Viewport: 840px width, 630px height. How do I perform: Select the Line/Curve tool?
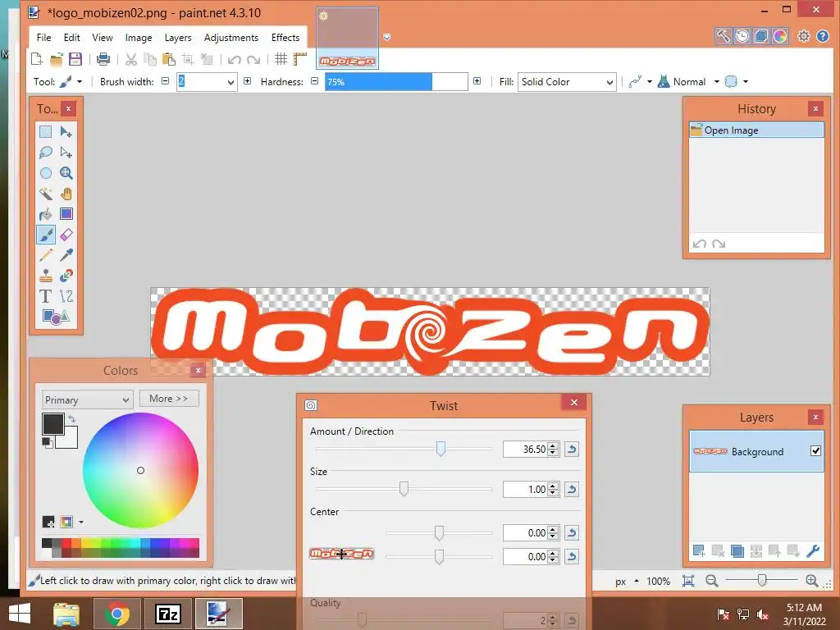[66, 296]
